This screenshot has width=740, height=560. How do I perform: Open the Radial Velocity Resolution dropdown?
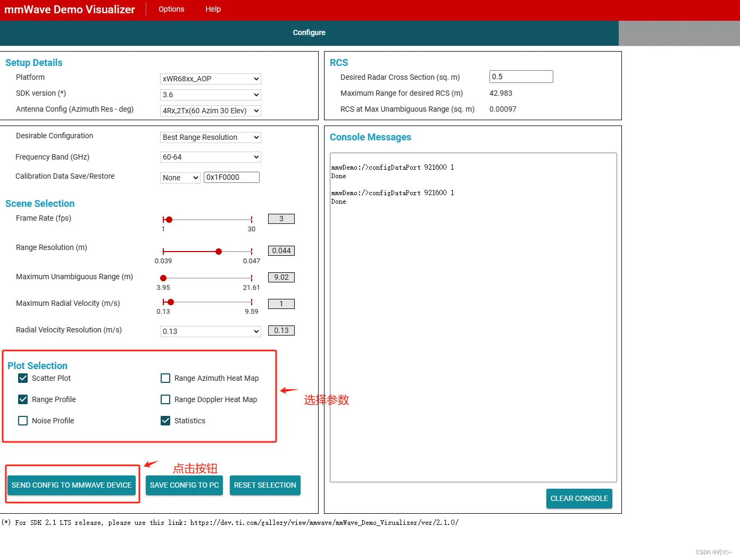tap(211, 331)
